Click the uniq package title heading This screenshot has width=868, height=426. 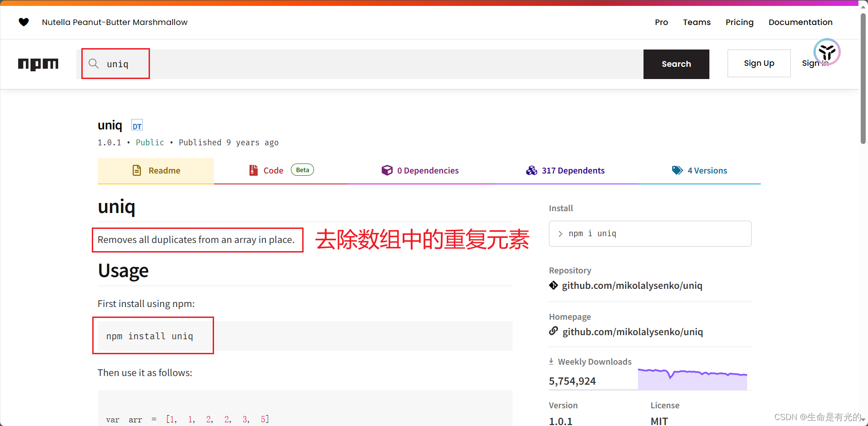pos(110,125)
